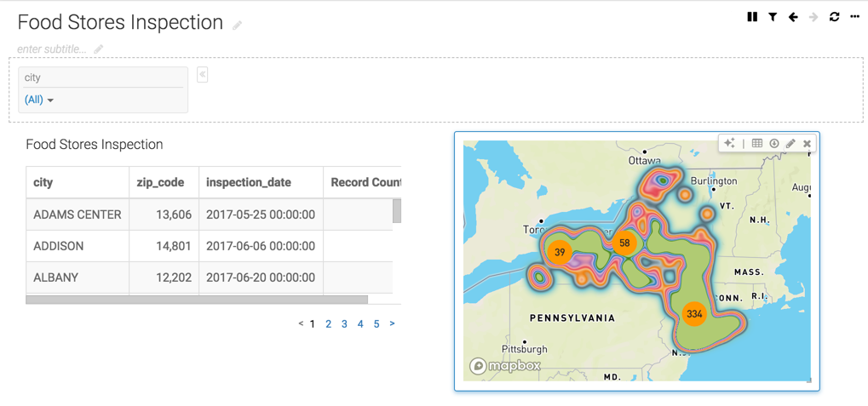The image size is (868, 406).
Task: Jump to table page 5
Action: pyautogui.click(x=377, y=324)
